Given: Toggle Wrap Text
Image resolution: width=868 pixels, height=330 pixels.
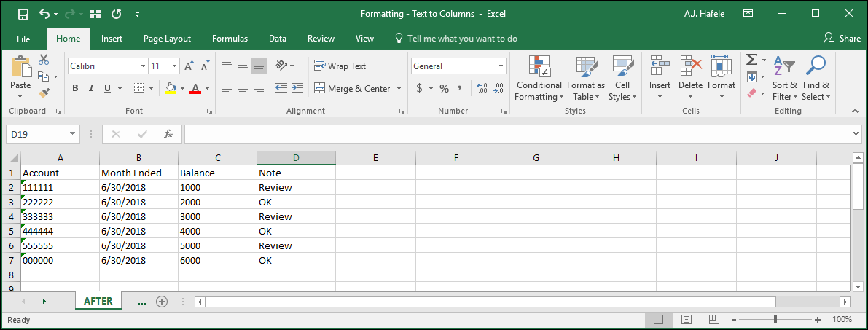Looking at the screenshot, I should pyautogui.click(x=340, y=66).
